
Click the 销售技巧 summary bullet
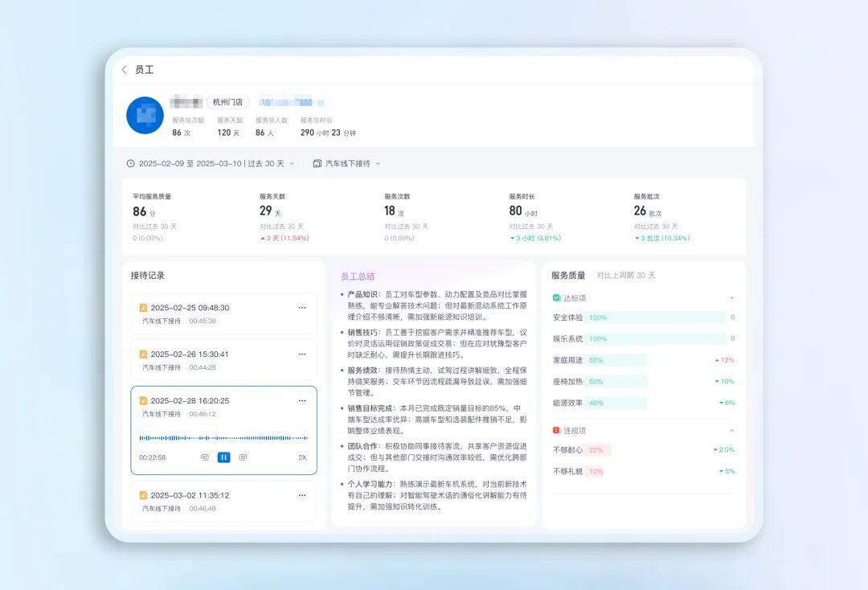[435, 344]
